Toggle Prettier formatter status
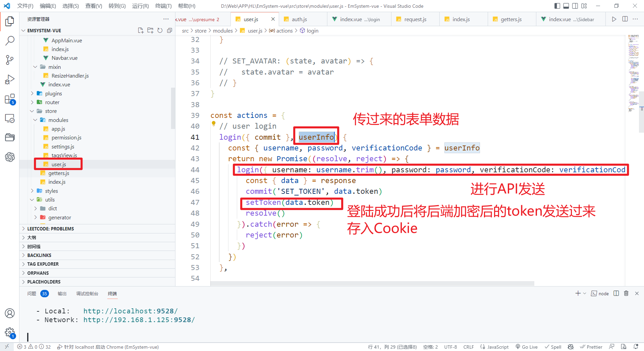644x351 pixels. point(591,347)
